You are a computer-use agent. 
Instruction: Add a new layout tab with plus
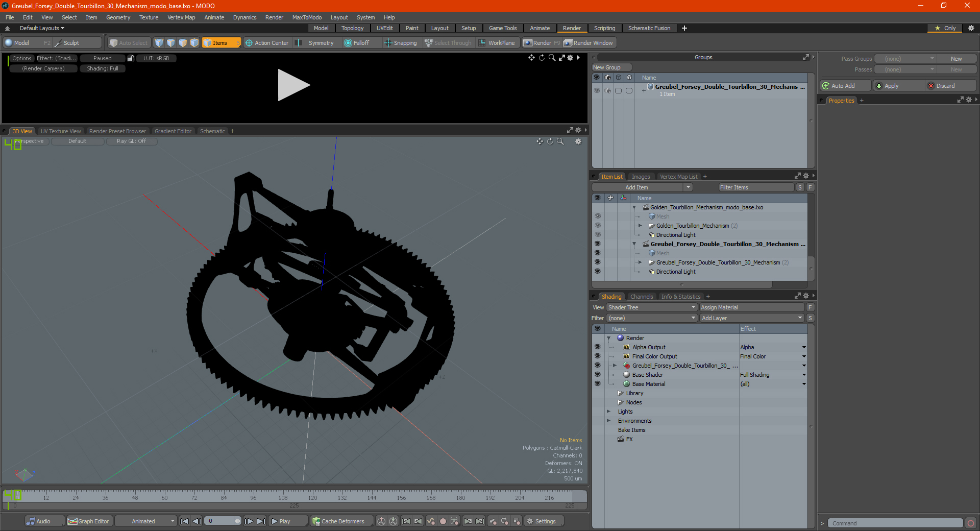tap(684, 28)
